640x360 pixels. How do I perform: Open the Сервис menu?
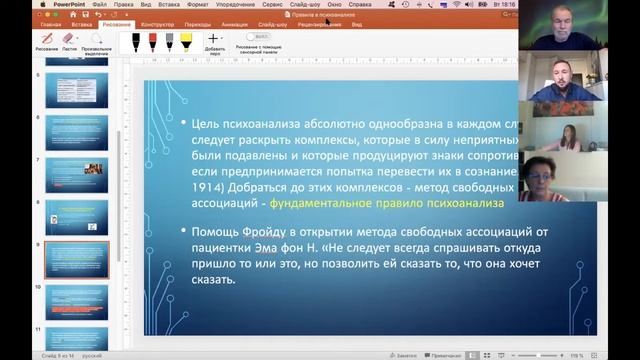(x=272, y=4)
